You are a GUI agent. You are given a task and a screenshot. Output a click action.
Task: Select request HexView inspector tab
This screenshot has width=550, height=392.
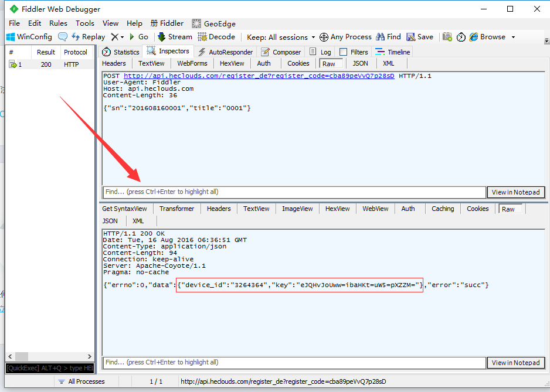coord(232,63)
